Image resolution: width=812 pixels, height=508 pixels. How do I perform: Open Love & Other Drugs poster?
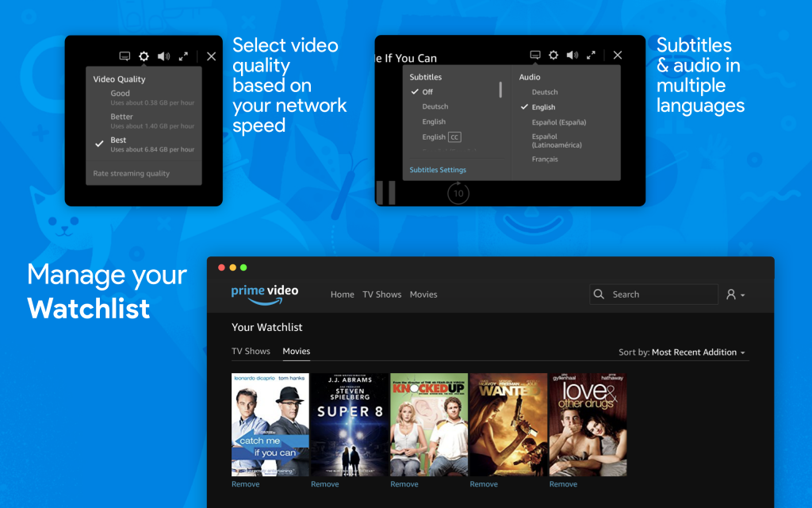(588, 425)
